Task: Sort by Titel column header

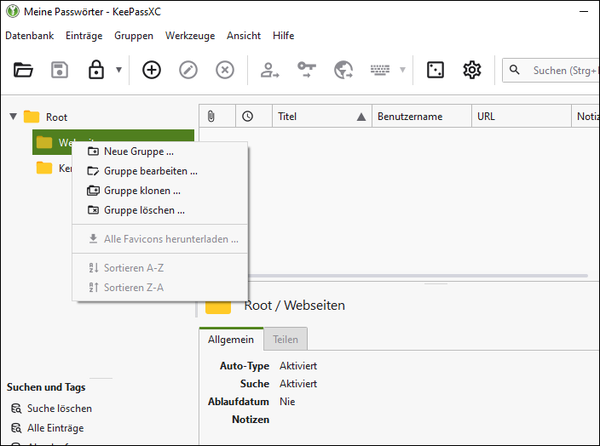Action: click(x=322, y=116)
